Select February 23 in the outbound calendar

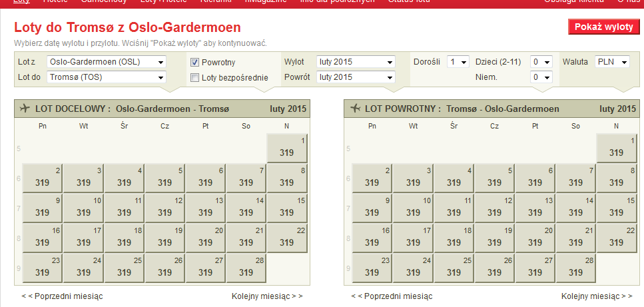(x=43, y=268)
